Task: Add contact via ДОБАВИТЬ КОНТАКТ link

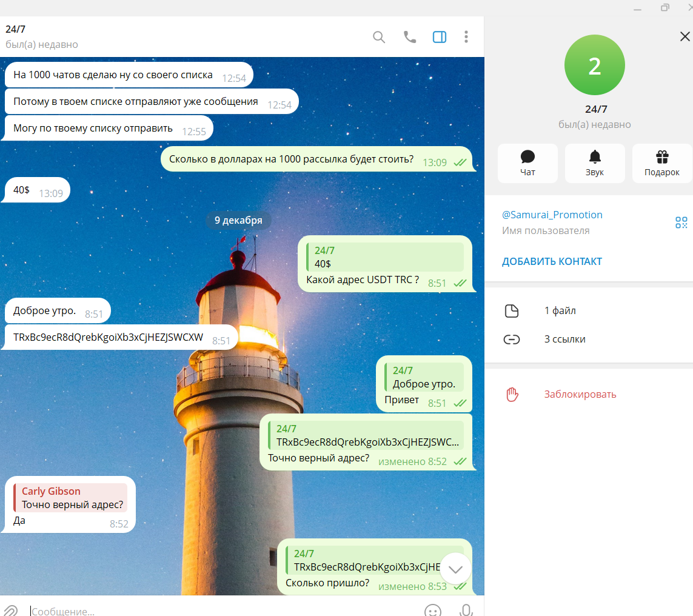Action: 552,261
